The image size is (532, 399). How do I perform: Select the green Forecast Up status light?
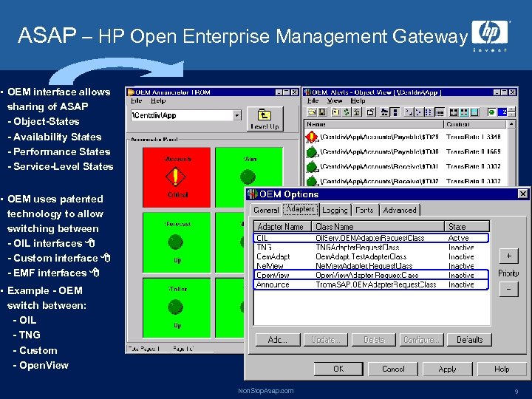(176, 242)
